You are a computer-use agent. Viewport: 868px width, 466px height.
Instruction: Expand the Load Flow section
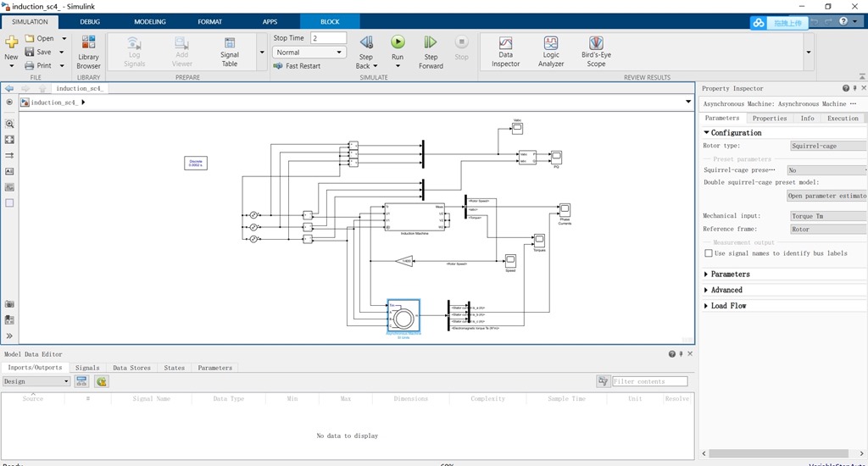click(706, 306)
